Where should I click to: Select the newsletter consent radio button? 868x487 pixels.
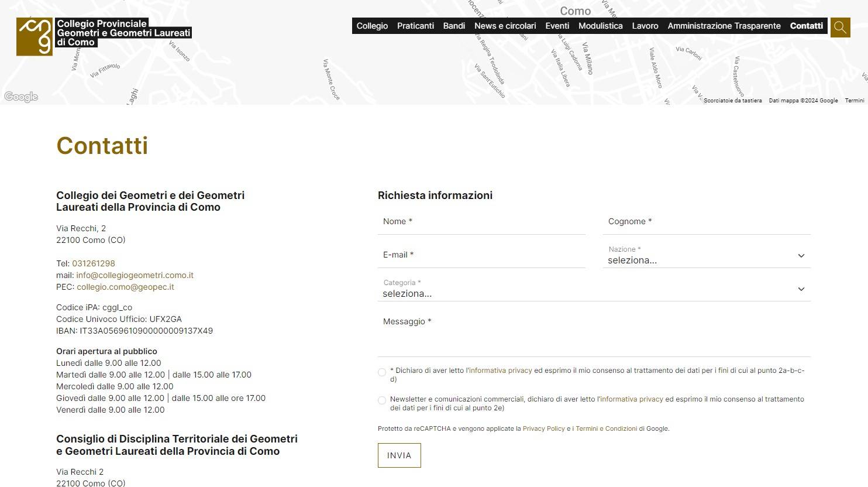(x=382, y=400)
